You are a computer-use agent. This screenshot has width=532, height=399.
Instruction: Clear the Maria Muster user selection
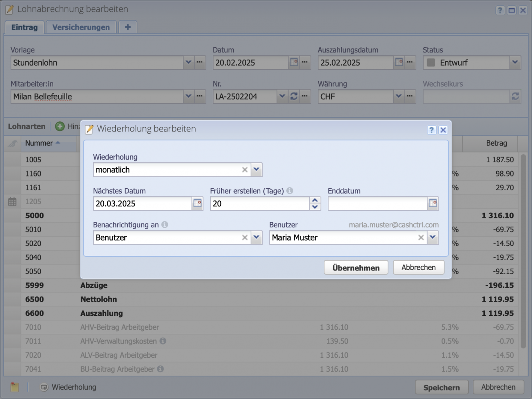point(421,238)
